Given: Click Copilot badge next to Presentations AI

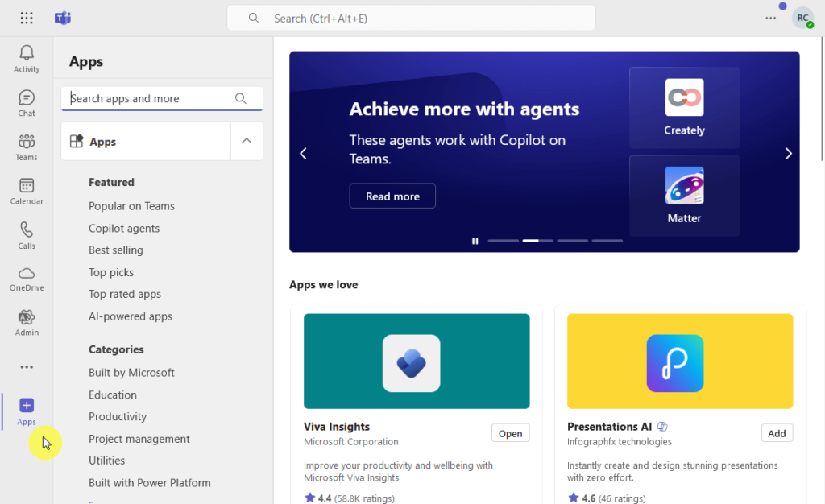Looking at the screenshot, I should point(662,427).
